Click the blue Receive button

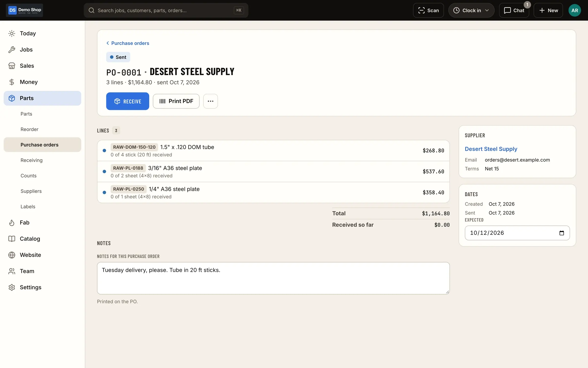128,101
